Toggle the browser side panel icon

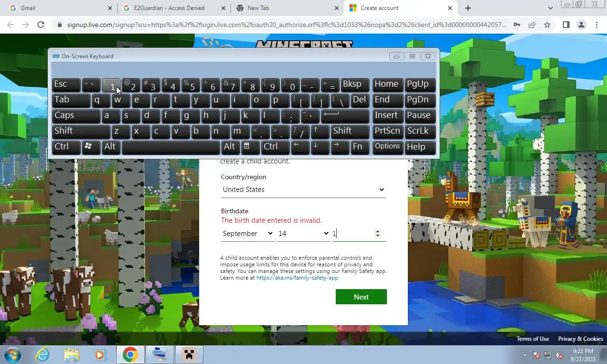point(566,25)
